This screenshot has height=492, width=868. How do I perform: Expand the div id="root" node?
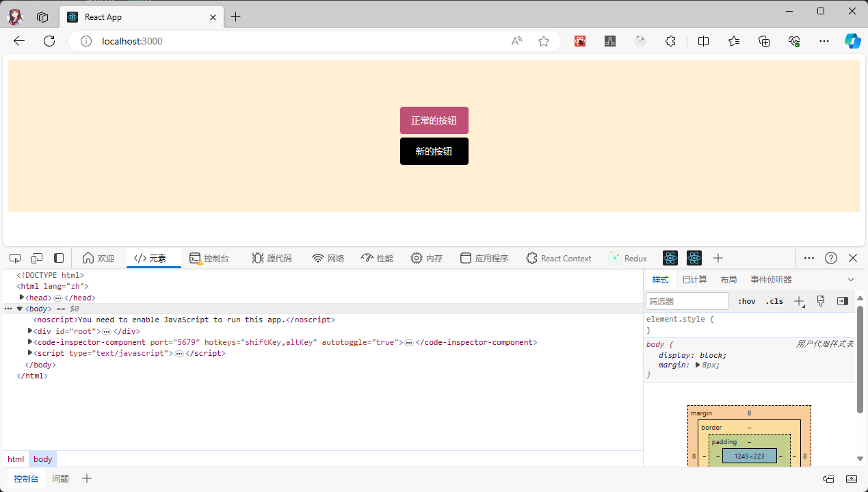pyautogui.click(x=30, y=331)
